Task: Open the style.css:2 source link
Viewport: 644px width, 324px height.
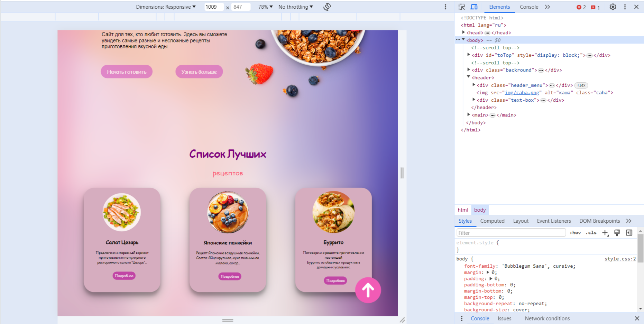Action: [x=620, y=259]
